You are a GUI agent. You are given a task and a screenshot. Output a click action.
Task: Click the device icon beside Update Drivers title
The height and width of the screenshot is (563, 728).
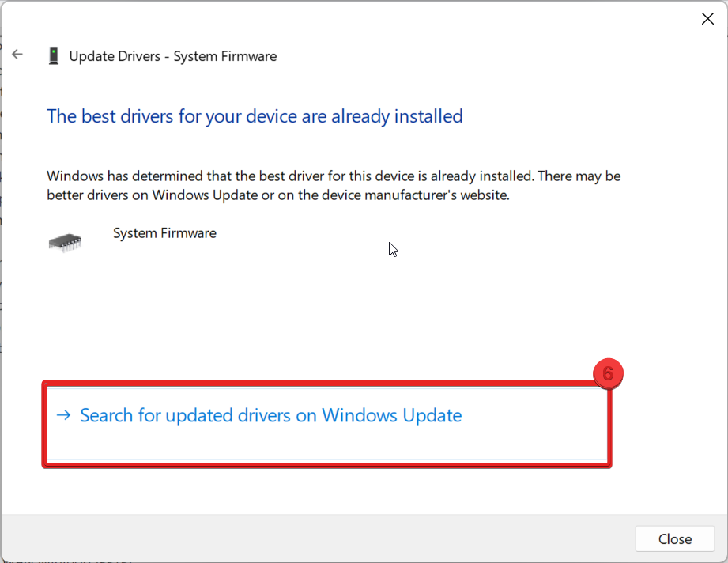(x=54, y=55)
